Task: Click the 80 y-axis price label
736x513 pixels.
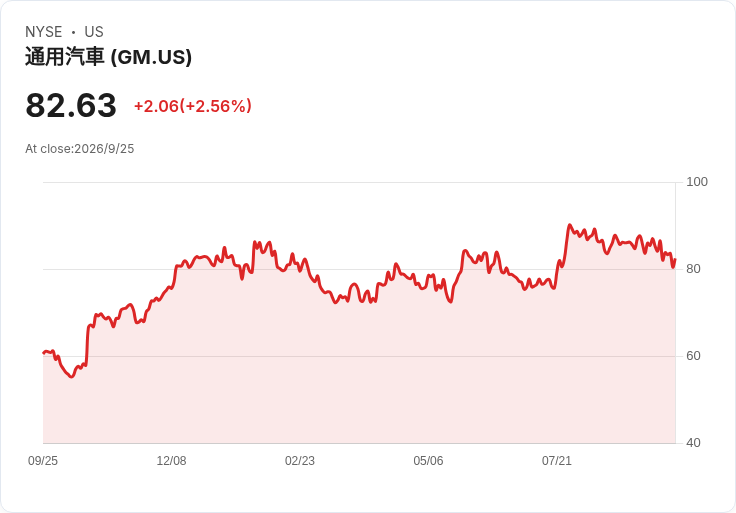Action: pyautogui.click(x=693, y=269)
